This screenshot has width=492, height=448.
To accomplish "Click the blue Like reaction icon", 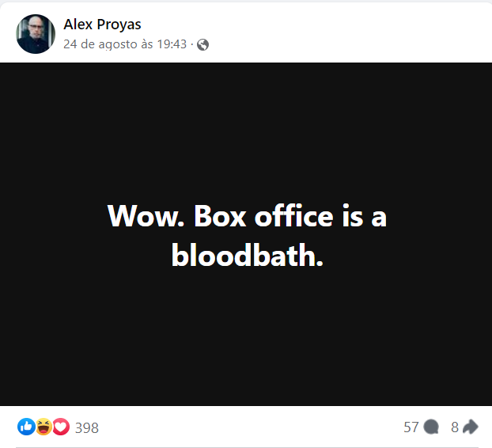I will coord(26,427).
